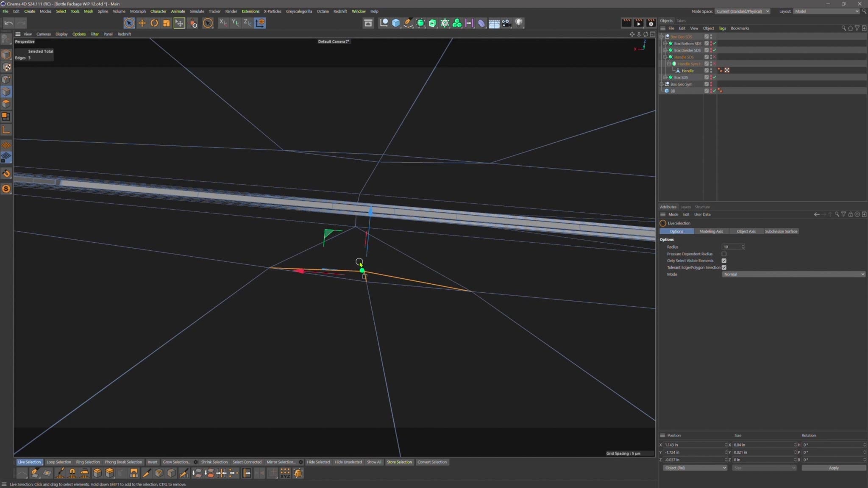Activate the Move tool
The image size is (868, 488).
point(142,23)
